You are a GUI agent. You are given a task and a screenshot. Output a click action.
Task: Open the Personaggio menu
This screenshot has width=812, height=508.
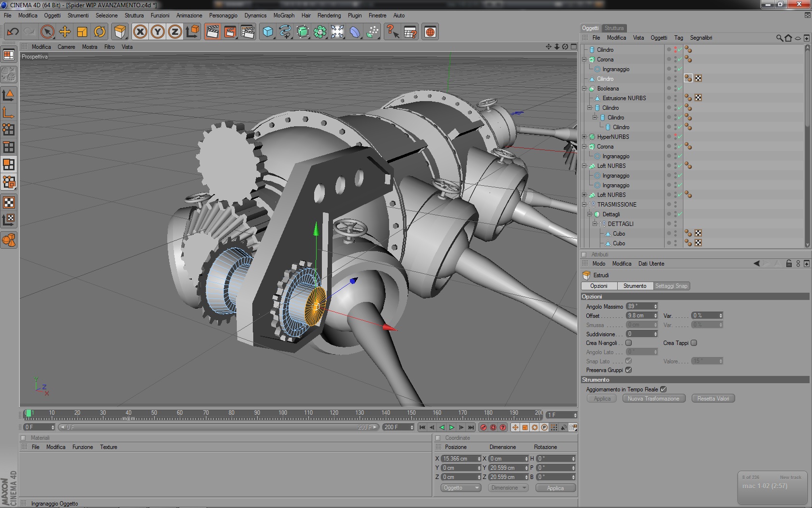coord(223,15)
